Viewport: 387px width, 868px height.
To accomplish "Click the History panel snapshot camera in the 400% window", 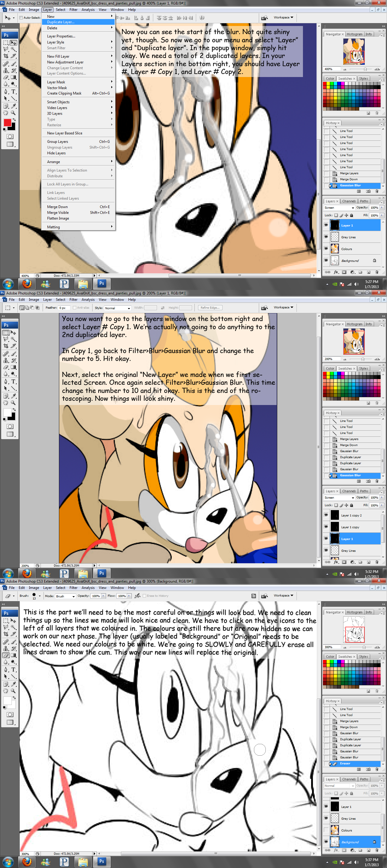I will pyautogui.click(x=368, y=191).
